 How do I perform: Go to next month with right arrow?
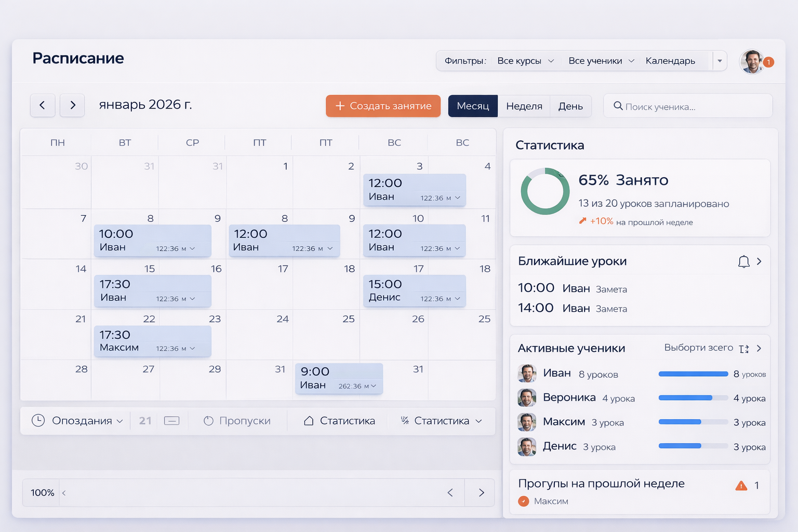[72, 105]
